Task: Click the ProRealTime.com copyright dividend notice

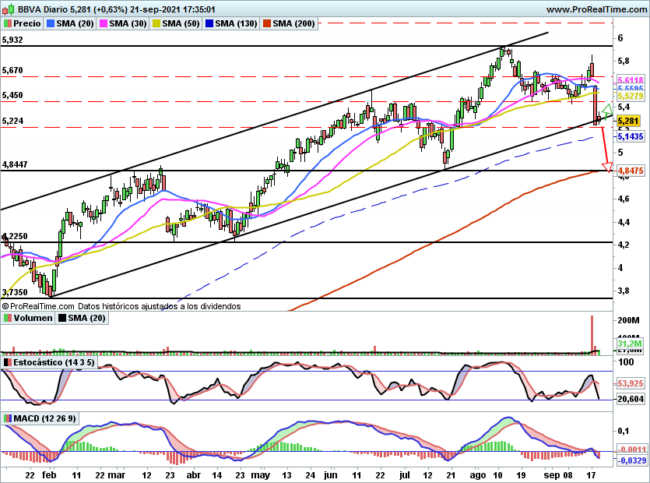Action: point(121,306)
